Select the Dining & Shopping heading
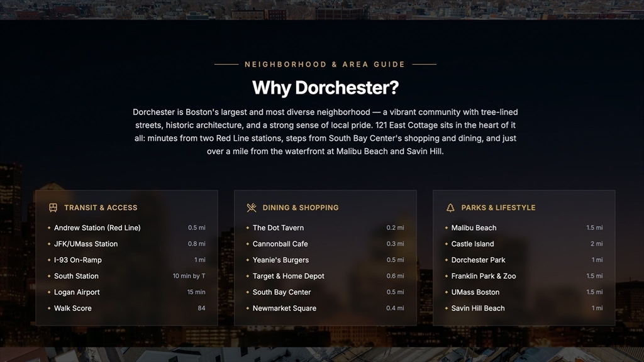Image resolution: width=644 pixels, height=362 pixels. (301, 207)
